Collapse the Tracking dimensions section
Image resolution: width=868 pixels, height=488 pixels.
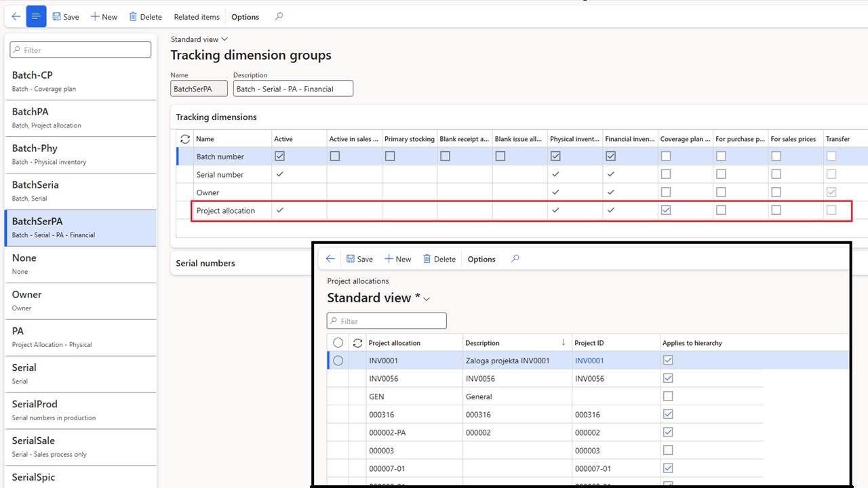click(216, 117)
